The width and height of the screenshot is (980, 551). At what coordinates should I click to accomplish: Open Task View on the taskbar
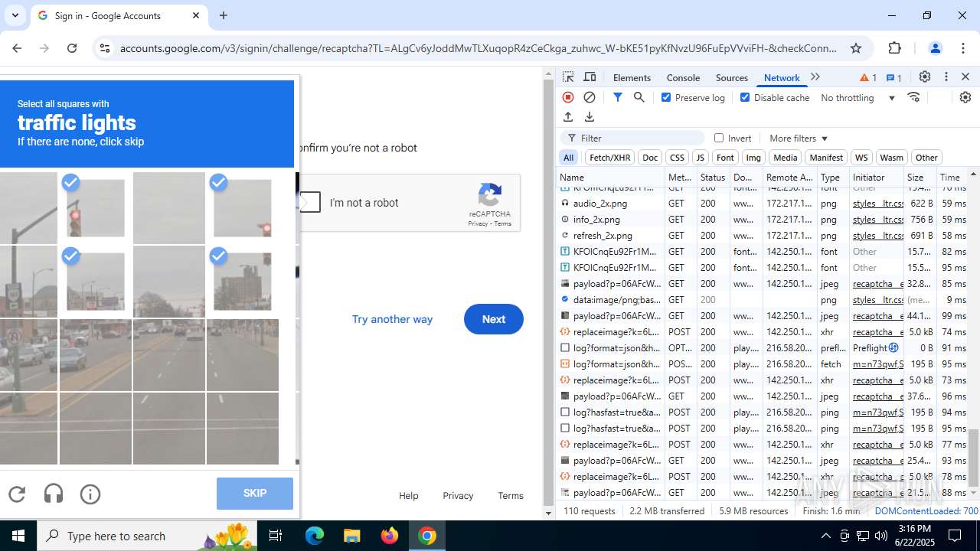276,536
